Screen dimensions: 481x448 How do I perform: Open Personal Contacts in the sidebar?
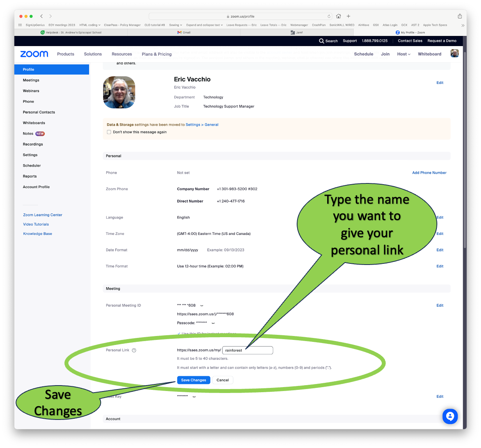click(x=39, y=112)
